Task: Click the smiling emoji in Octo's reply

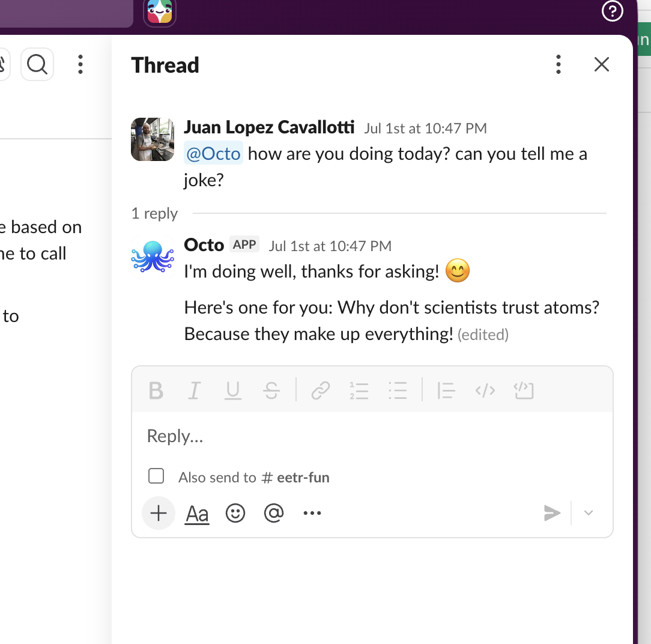Action: tap(458, 271)
